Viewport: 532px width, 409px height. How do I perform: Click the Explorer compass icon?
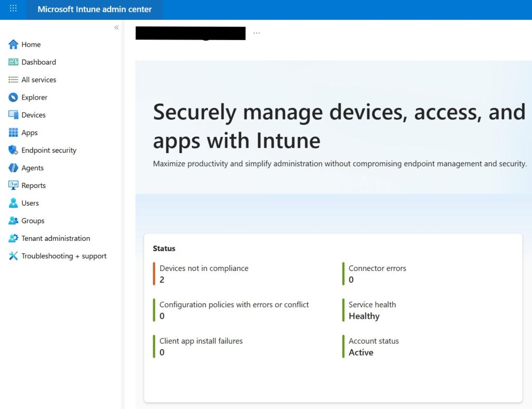(14, 98)
